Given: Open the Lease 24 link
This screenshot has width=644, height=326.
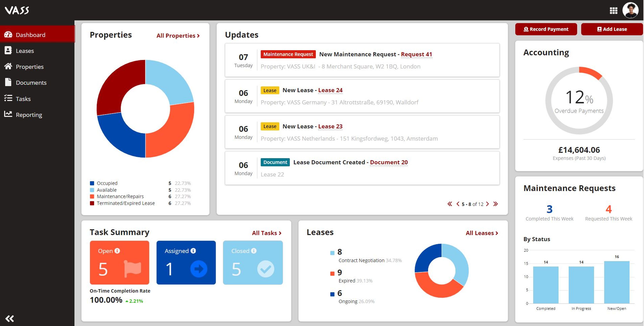Looking at the screenshot, I should pos(330,90).
